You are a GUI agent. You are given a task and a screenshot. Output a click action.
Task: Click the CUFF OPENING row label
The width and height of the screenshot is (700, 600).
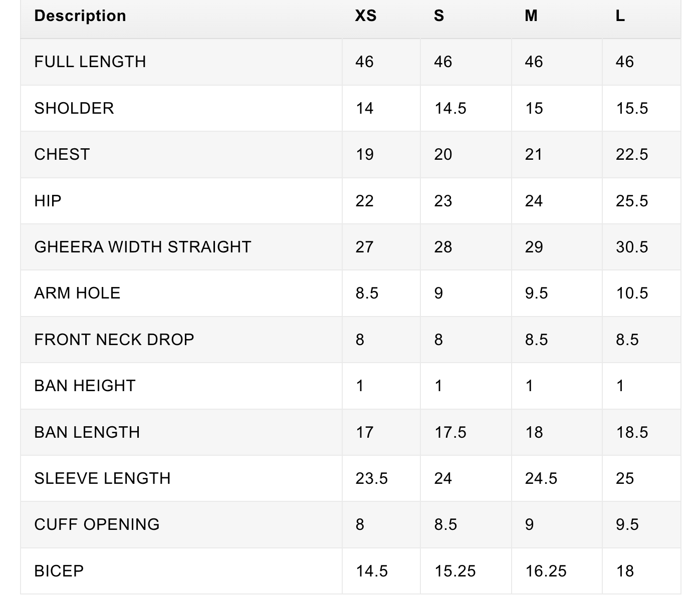click(97, 524)
